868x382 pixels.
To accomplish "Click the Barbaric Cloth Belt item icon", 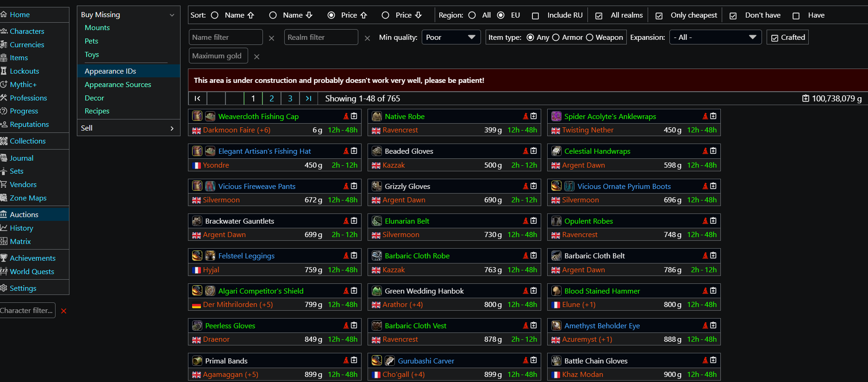I will (556, 256).
